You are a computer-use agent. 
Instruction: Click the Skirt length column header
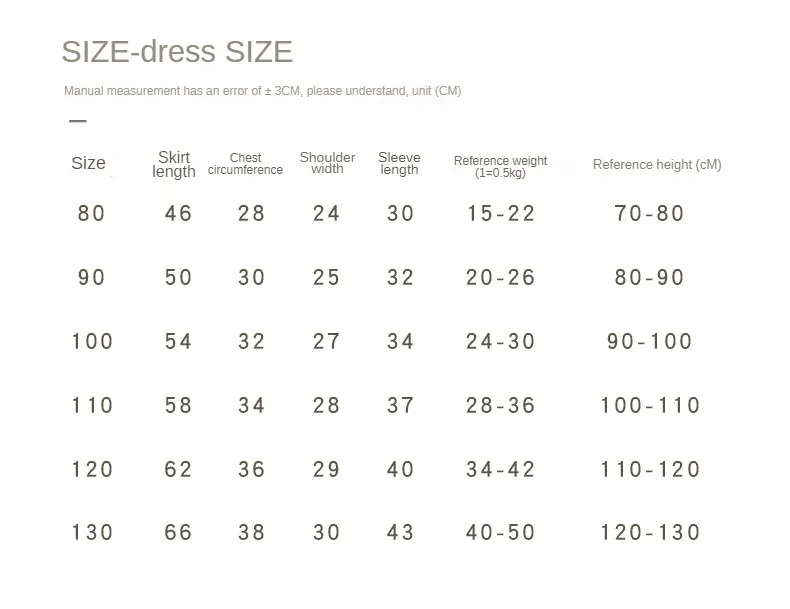click(174, 164)
